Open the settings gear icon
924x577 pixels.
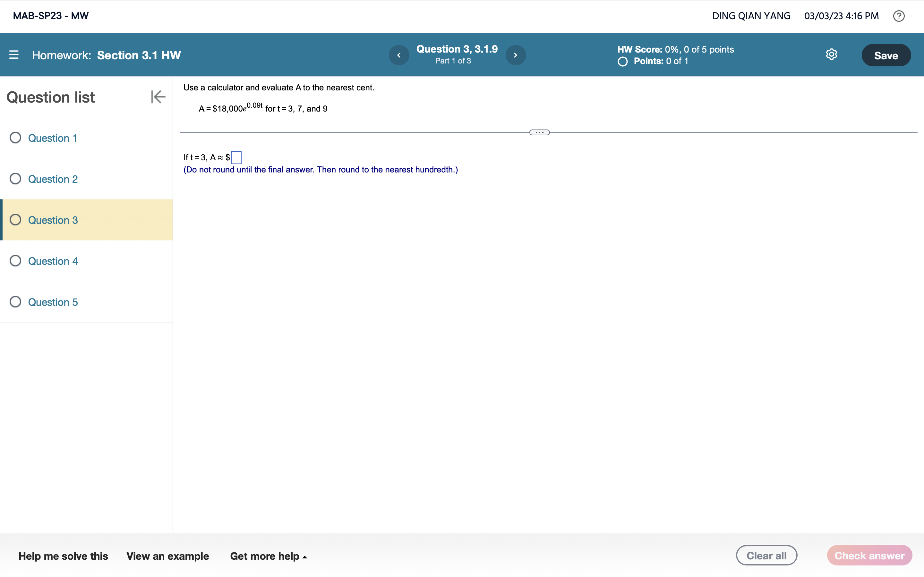[x=831, y=54]
